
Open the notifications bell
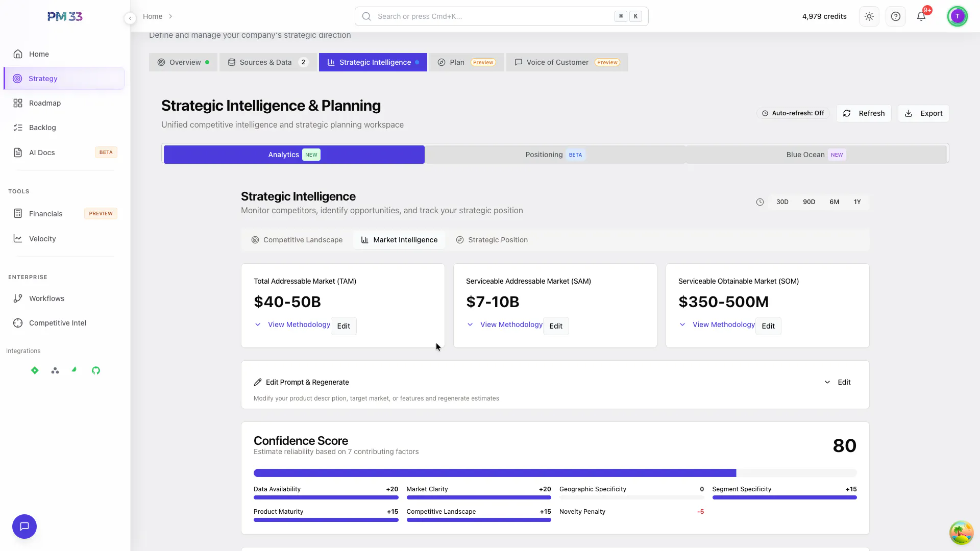(x=921, y=16)
